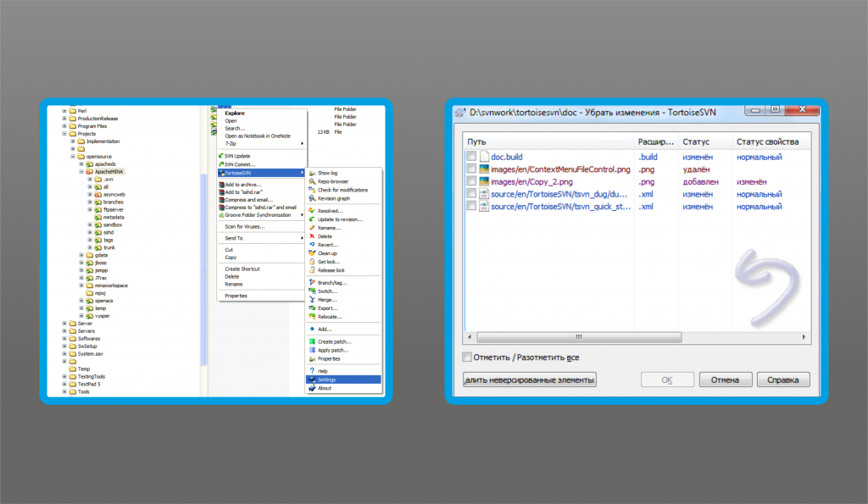Click the Create patch icon
Viewport: 868px width, 504px height.
(312, 341)
